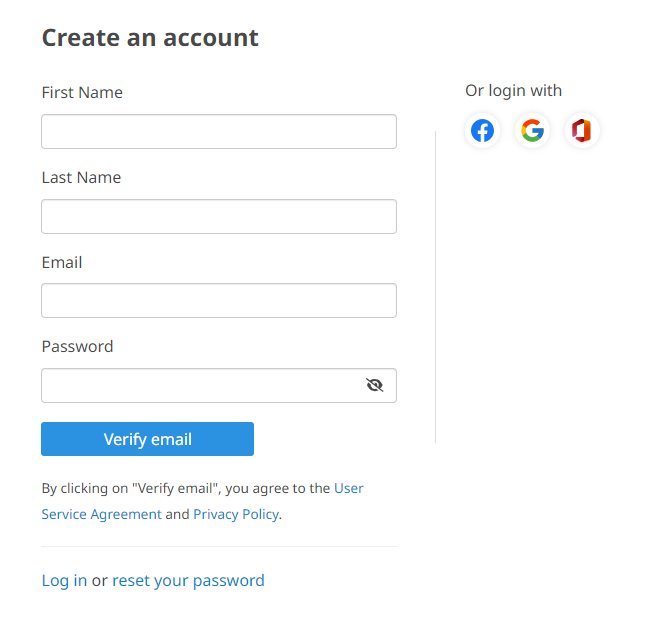Sign in with the Google icon
The image size is (647, 619).
(532, 130)
